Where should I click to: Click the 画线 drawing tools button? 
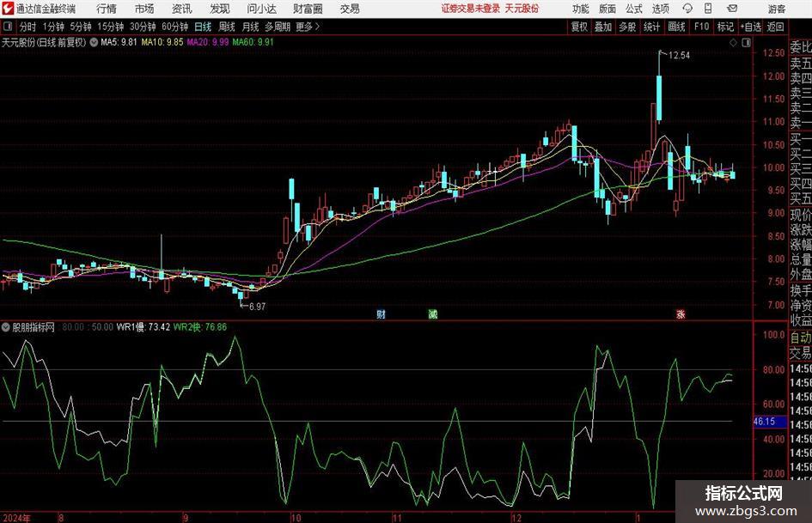pyautogui.click(x=676, y=27)
